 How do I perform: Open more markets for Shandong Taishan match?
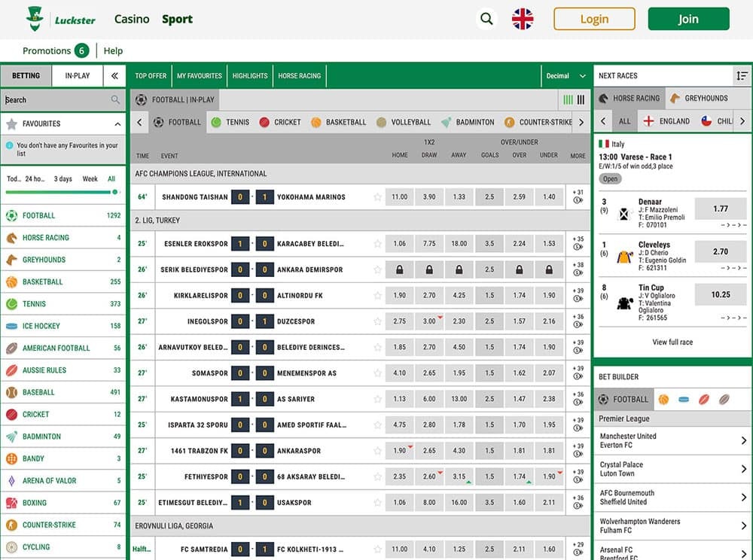[578, 196]
